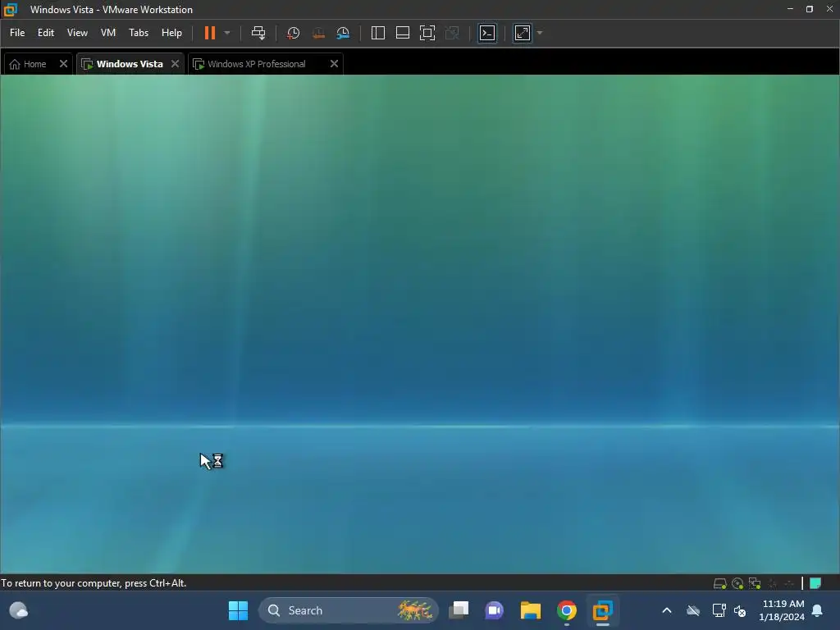
Task: Open the snapshot manager wrench-clock icon
Action: pos(343,33)
